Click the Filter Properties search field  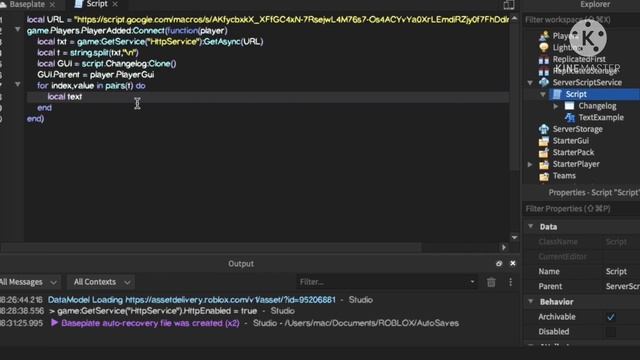[x=581, y=209]
